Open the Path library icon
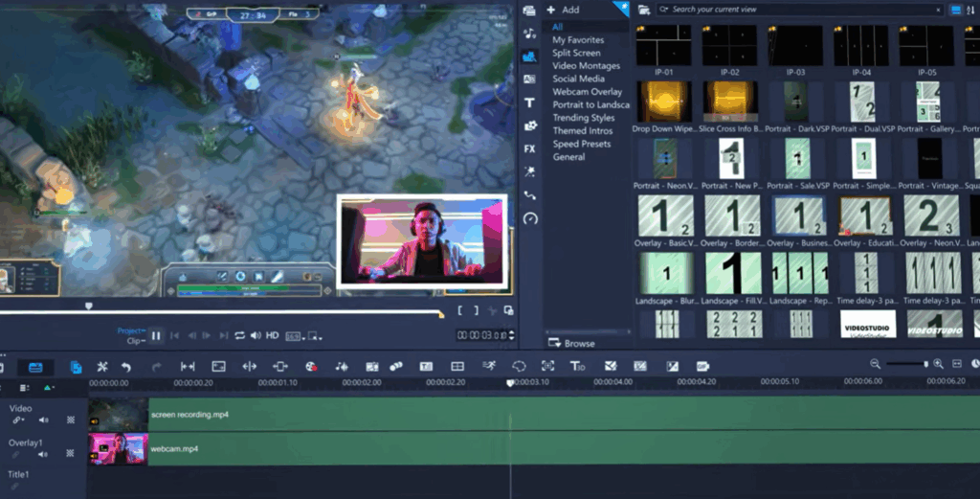 (529, 195)
